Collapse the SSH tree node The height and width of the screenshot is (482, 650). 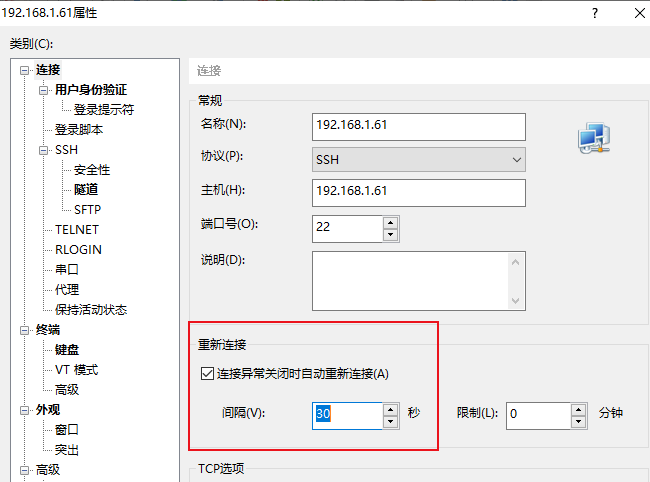[x=44, y=150]
